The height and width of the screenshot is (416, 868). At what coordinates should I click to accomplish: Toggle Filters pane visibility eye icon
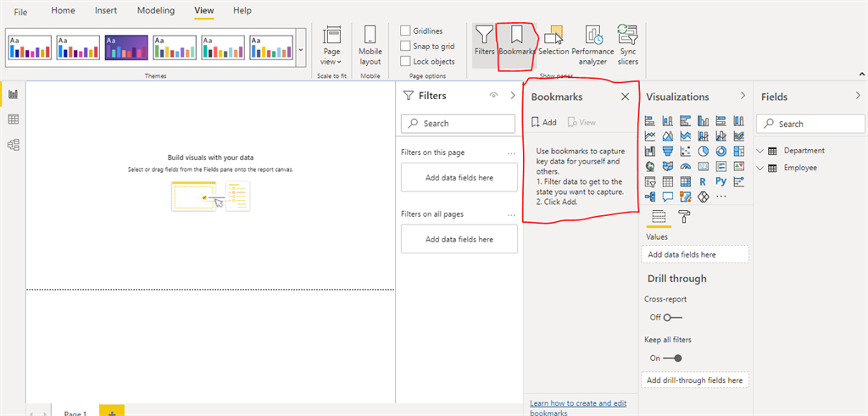(x=494, y=95)
